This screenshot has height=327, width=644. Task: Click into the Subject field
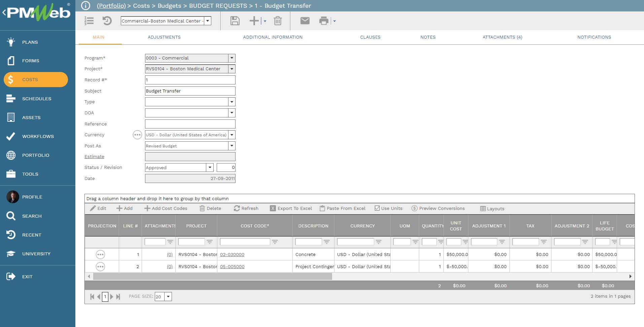(x=190, y=91)
